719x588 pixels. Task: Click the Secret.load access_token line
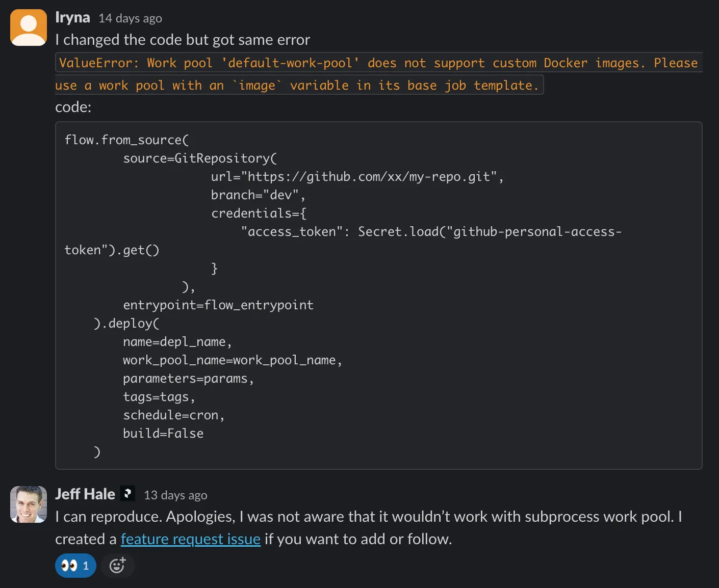coord(431,232)
